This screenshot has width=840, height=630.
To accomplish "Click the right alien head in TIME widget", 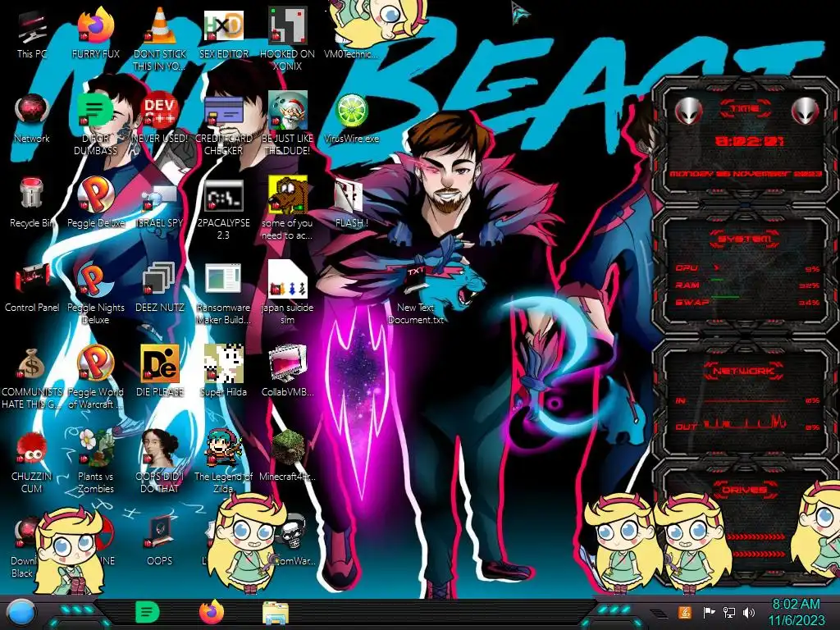I will click(x=806, y=112).
